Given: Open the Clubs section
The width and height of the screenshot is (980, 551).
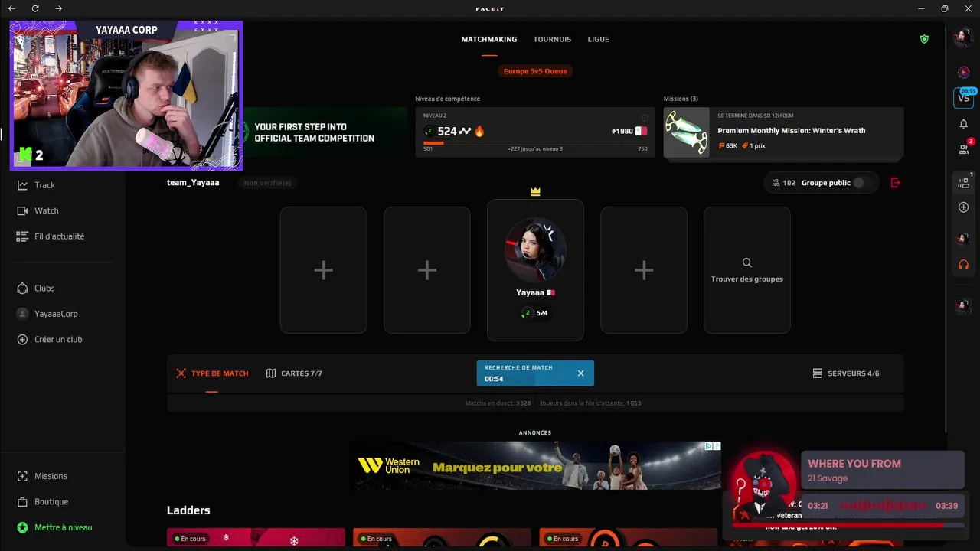Looking at the screenshot, I should pyautogui.click(x=36, y=289).
